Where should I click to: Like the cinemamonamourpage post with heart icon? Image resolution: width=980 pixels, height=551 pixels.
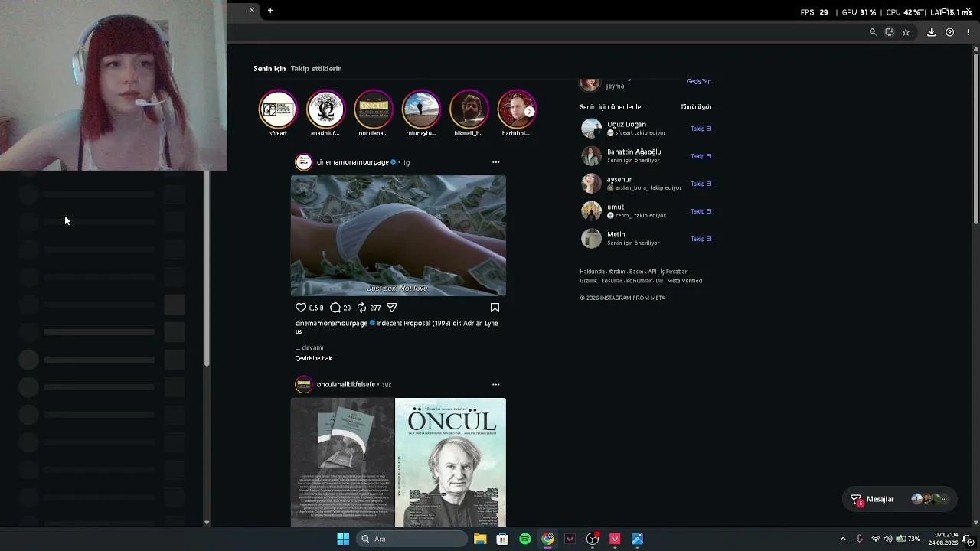[x=301, y=308]
